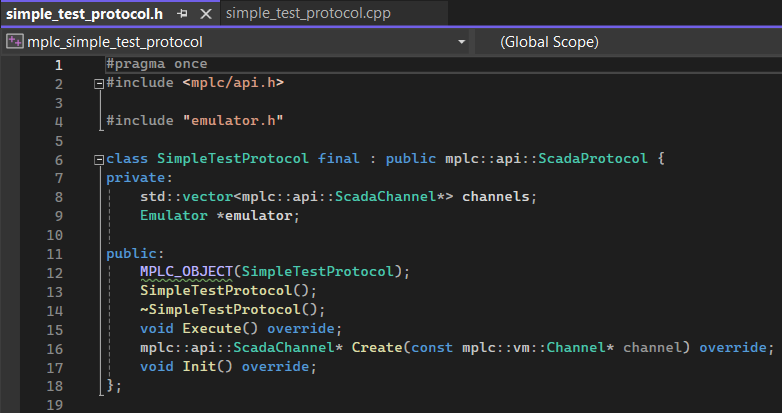Click the Emulator type name on line 9
The image size is (782, 413).
coord(174,215)
